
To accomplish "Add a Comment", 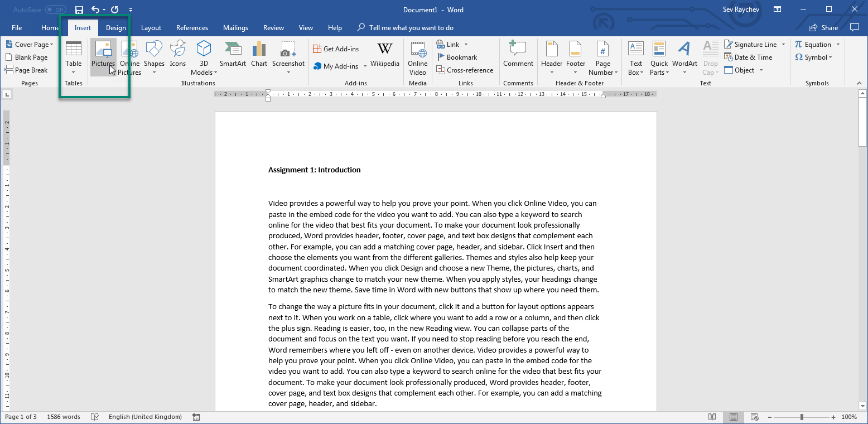I will point(518,54).
